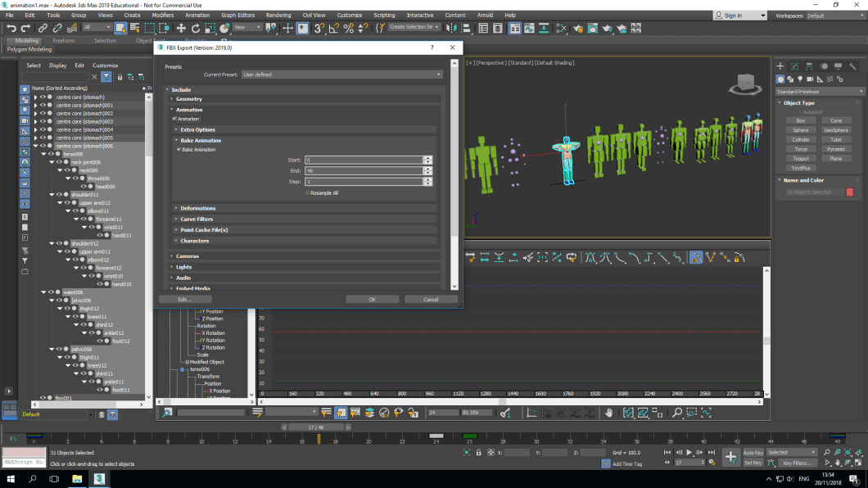Screen dimensions: 868x488
Task: Open the Scripting menu
Action: [384, 15]
